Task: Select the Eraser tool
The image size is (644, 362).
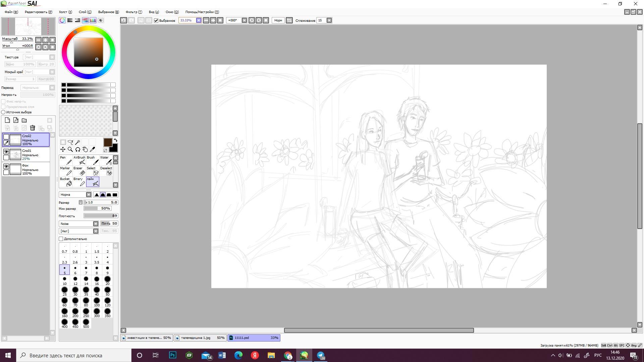Action: tap(80, 171)
